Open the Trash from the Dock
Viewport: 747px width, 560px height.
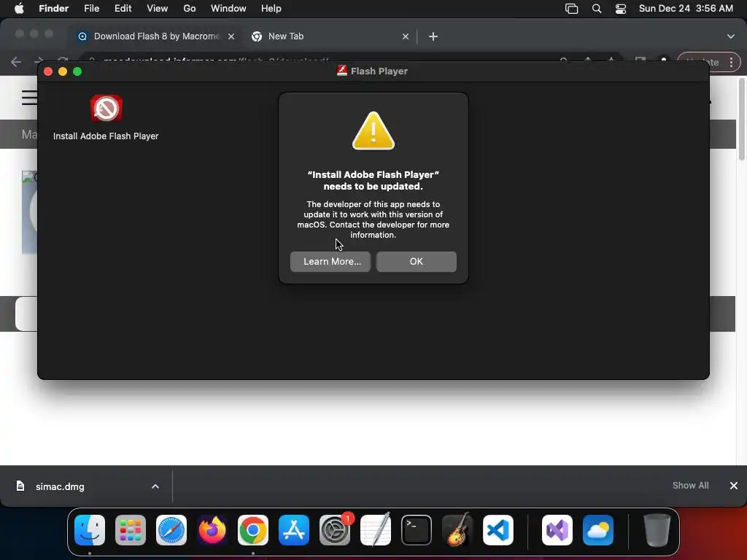657,529
